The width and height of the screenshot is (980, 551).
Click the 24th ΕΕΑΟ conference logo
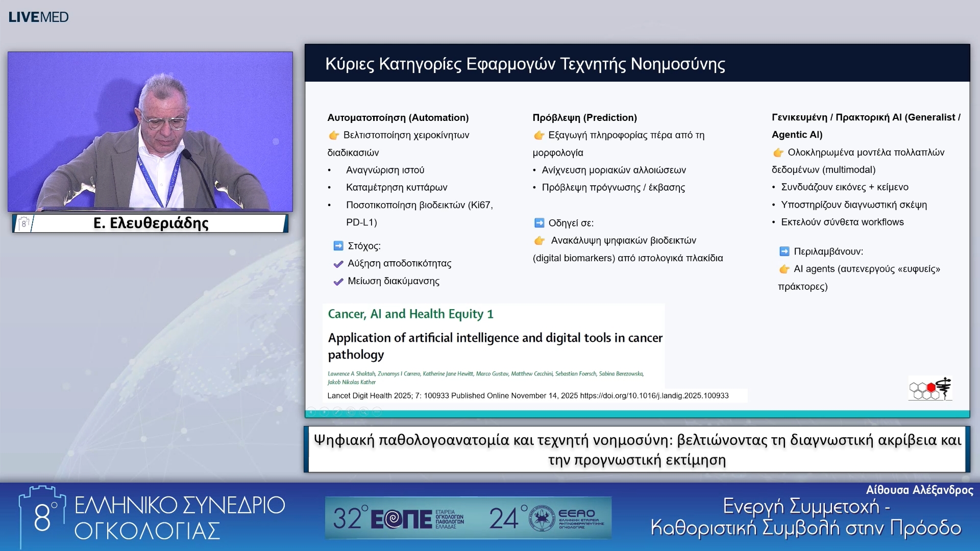[547, 518]
